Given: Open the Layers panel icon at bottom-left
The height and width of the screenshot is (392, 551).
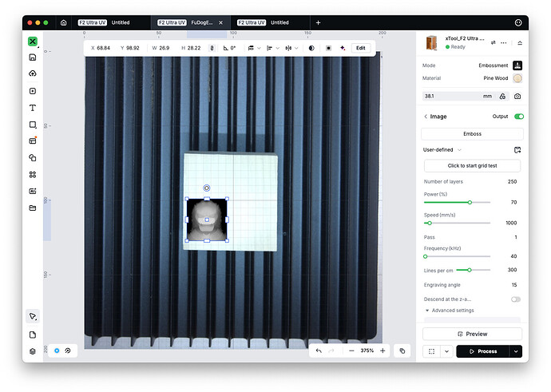Looking at the screenshot, I should coord(33,350).
